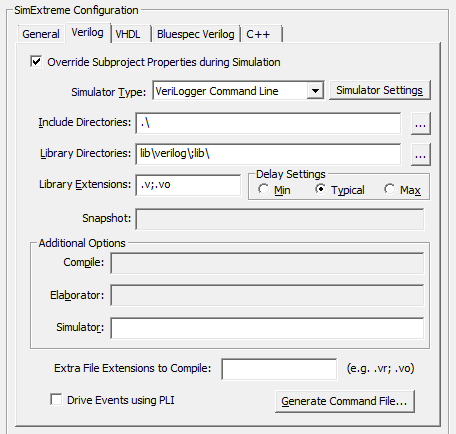
Task: Select the Verilog tab
Action: (87, 33)
